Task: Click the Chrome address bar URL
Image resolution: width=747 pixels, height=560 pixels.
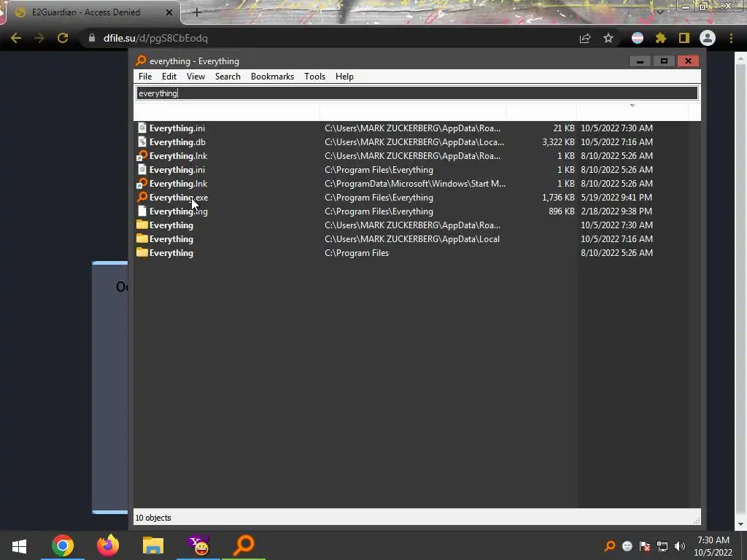Action: coord(155,38)
